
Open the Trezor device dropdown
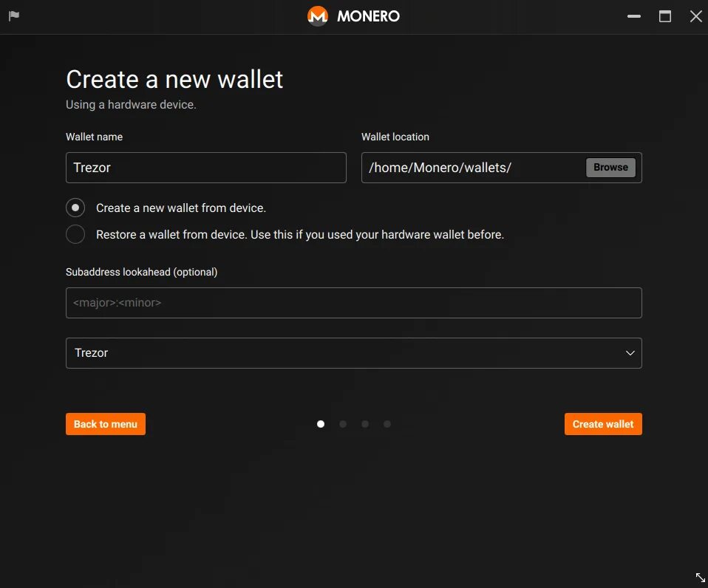click(x=353, y=353)
